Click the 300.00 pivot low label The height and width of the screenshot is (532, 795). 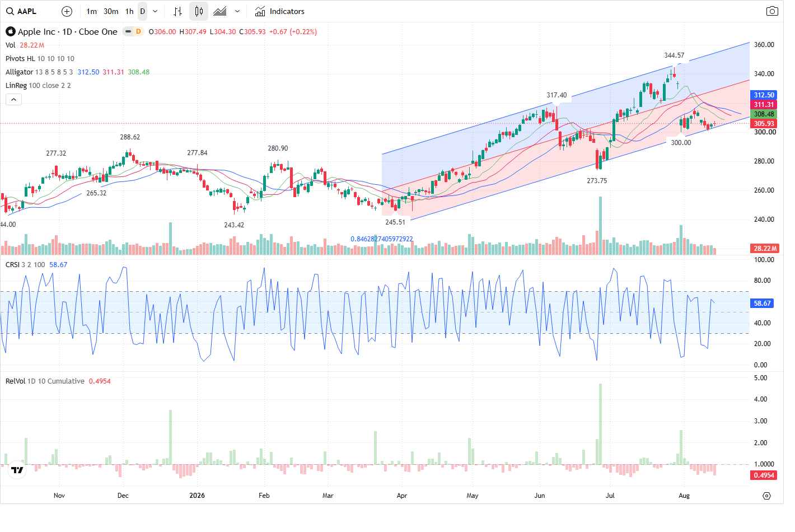681,143
